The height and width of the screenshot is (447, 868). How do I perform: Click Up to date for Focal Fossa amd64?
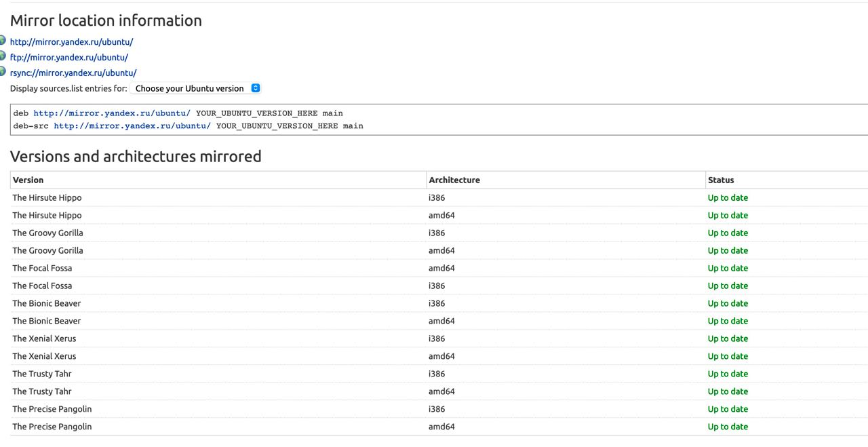(x=728, y=268)
